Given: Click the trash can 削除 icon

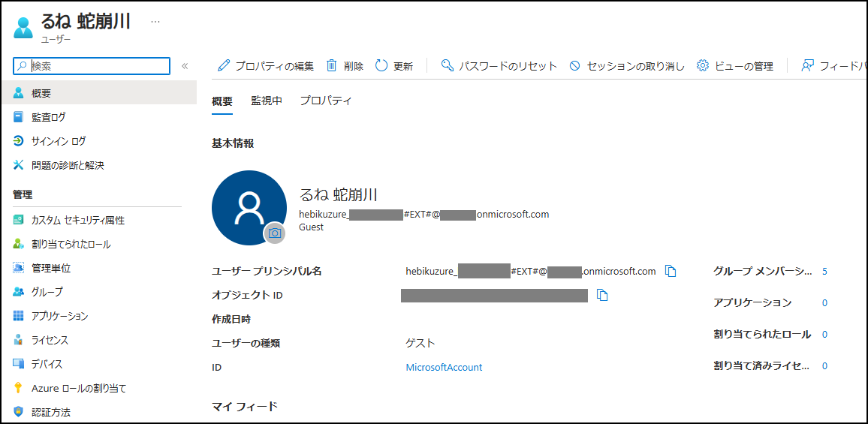Looking at the screenshot, I should (x=331, y=66).
